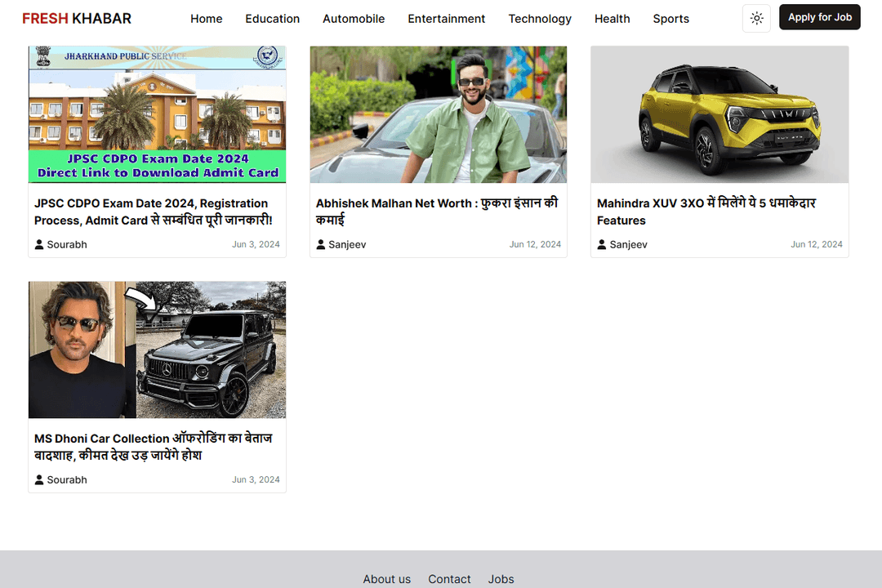Open the Automobile section
Screen dimensions: 882x588
point(354,19)
